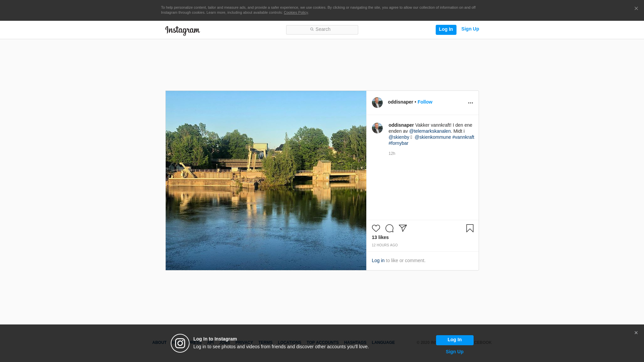Image resolution: width=644 pixels, height=362 pixels.
Task: Like the post with heart icon
Action: click(x=376, y=228)
